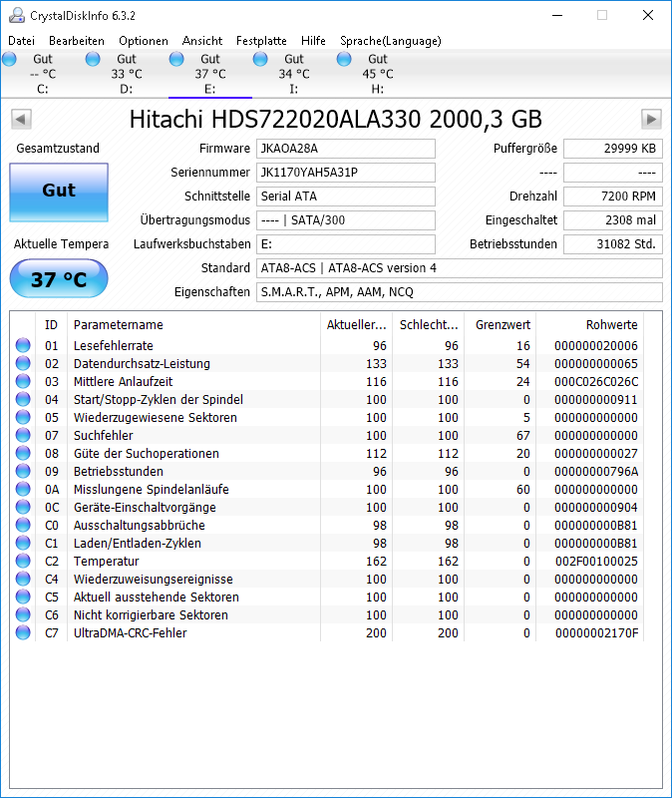
Task: Click the Eingeschaltet value 2308 mal
Action: tap(613, 220)
